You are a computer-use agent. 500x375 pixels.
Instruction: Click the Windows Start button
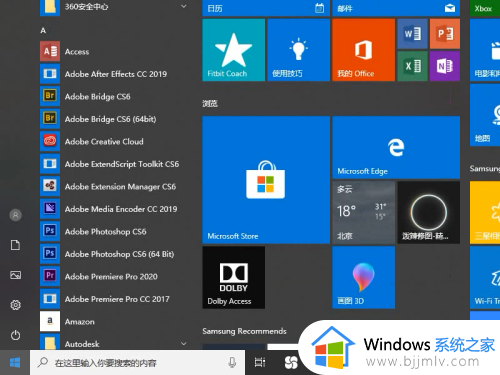15,362
